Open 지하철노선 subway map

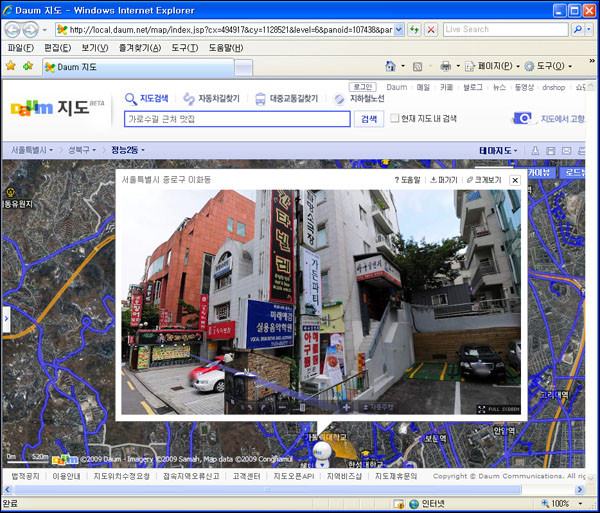[359, 99]
